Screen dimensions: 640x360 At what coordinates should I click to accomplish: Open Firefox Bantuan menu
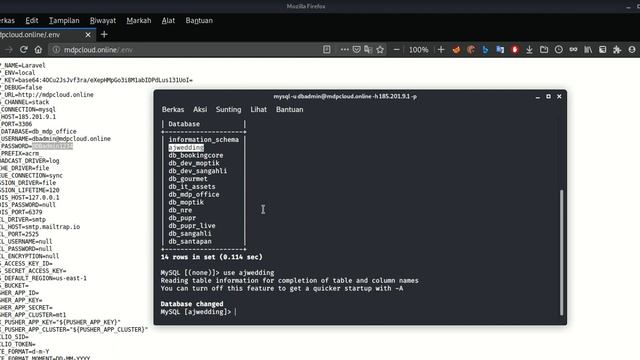(199, 20)
